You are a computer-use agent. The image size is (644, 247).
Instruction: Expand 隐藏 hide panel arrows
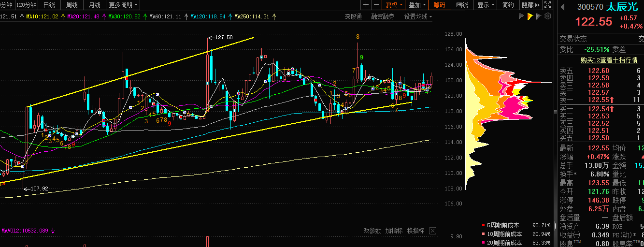point(530,5)
